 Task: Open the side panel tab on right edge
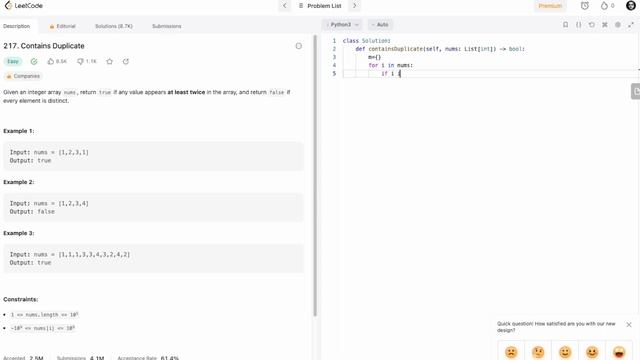(x=636, y=91)
